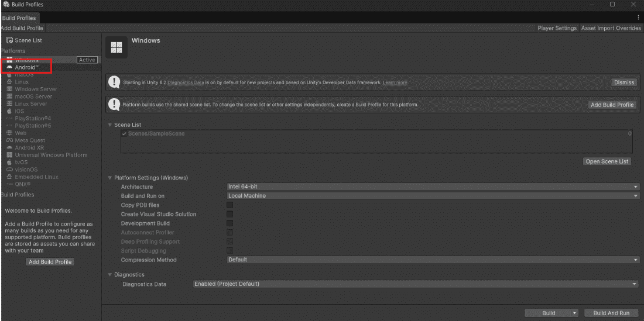Collapse the Platform Settings (Windows) section
The height and width of the screenshot is (321, 644).
click(109, 178)
